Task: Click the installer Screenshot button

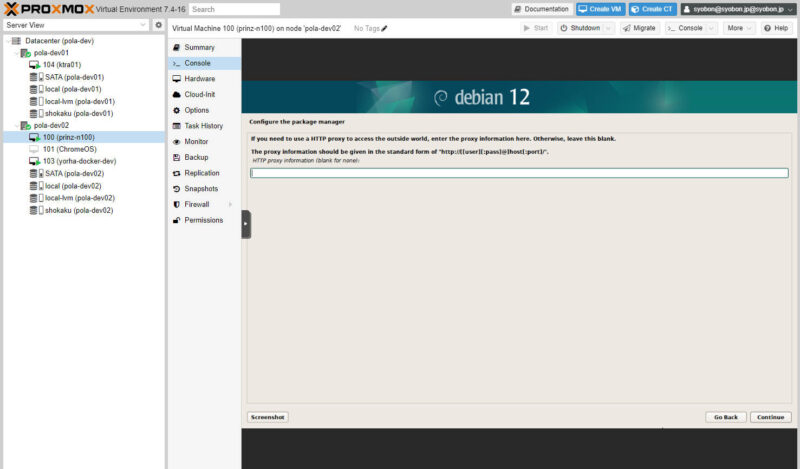Action: [x=268, y=417]
